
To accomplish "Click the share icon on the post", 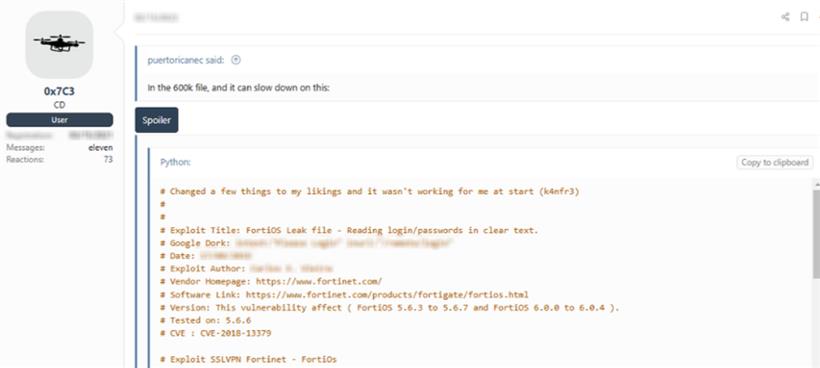I will (785, 17).
